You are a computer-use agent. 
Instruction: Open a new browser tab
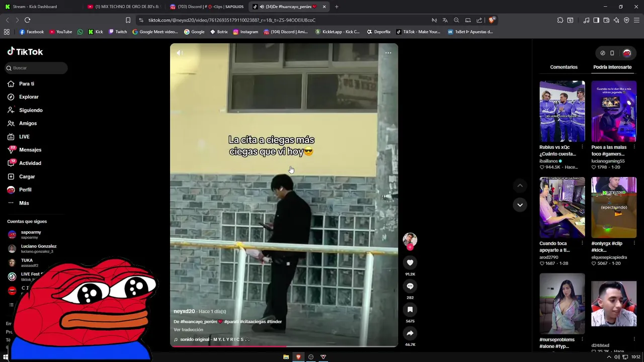337,7
